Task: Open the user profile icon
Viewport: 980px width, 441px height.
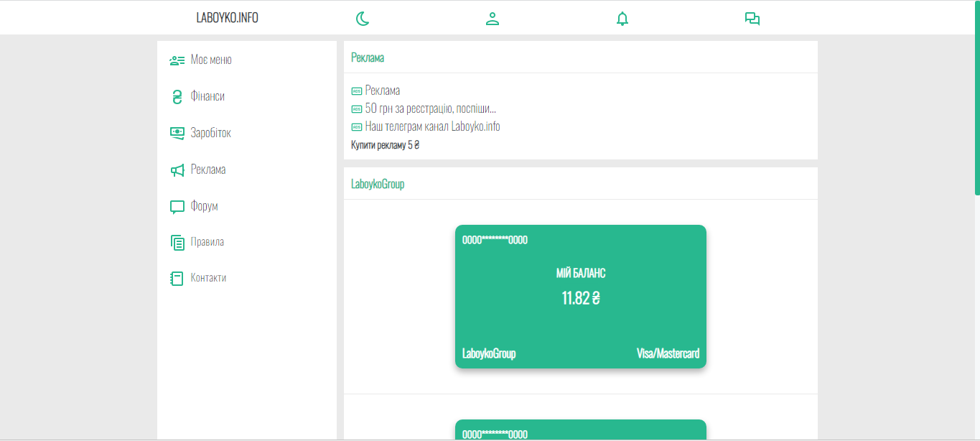Action: tap(493, 19)
